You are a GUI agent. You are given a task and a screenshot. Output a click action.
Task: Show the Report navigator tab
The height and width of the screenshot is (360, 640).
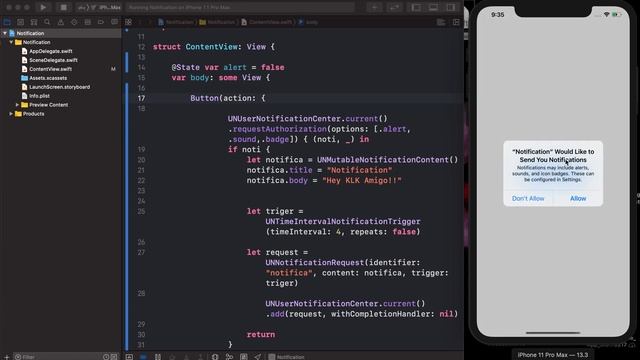pyautogui.click(x=114, y=22)
